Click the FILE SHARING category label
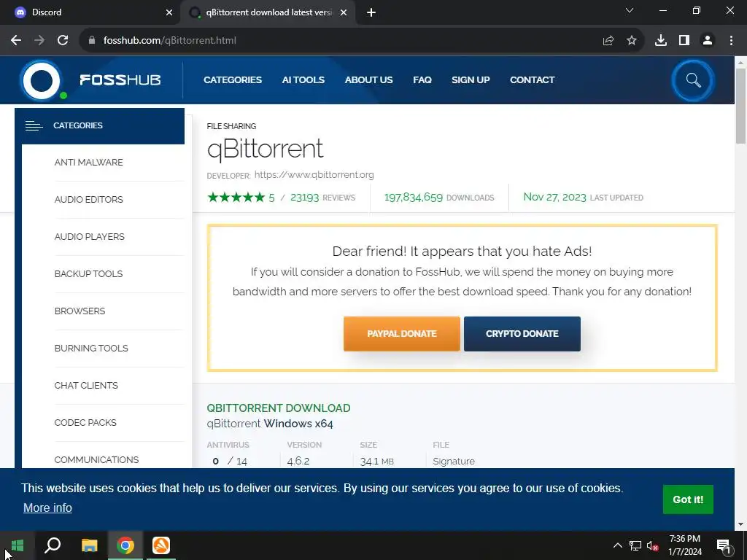The width and height of the screenshot is (747, 560). click(x=231, y=126)
